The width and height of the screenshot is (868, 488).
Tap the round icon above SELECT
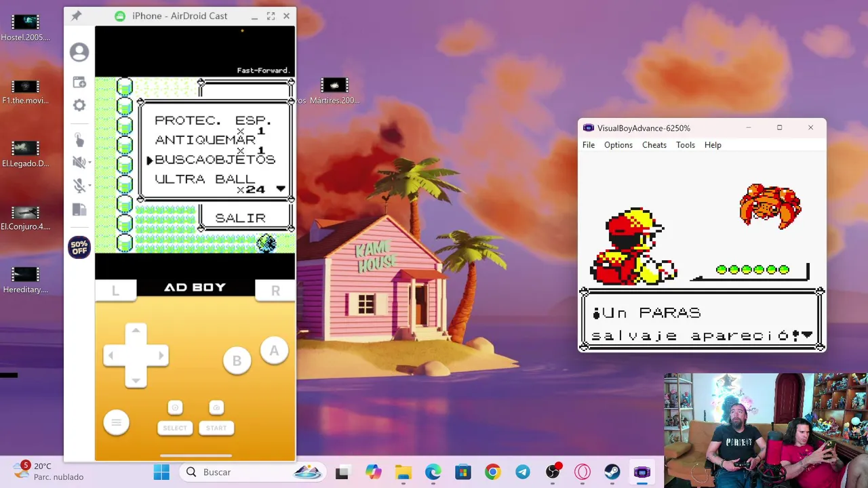click(x=175, y=407)
